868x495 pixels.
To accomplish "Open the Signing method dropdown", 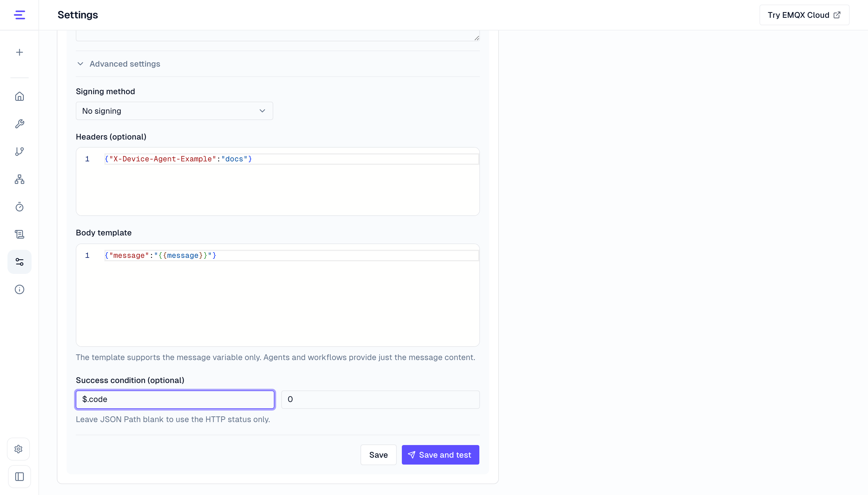I will tap(174, 111).
